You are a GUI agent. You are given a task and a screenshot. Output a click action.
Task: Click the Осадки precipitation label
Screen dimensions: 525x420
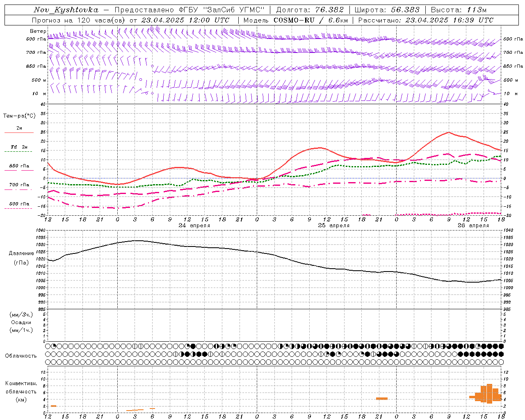click(22, 322)
